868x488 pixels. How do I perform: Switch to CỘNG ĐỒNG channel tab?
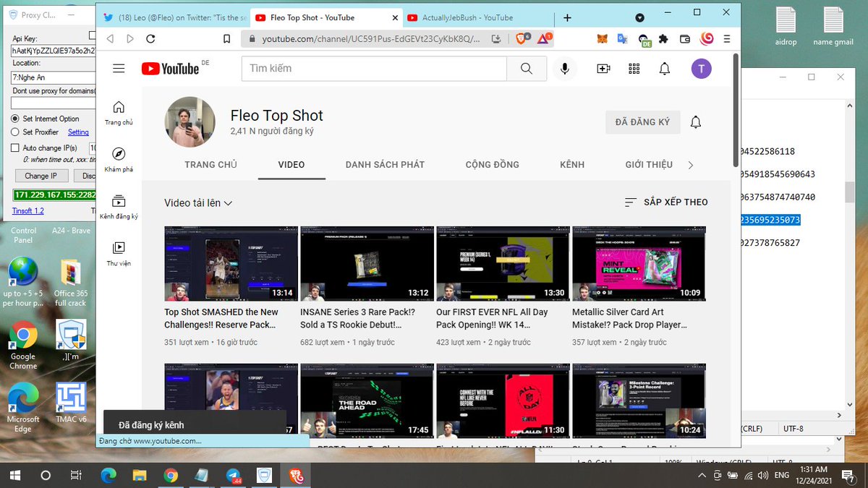(x=493, y=165)
